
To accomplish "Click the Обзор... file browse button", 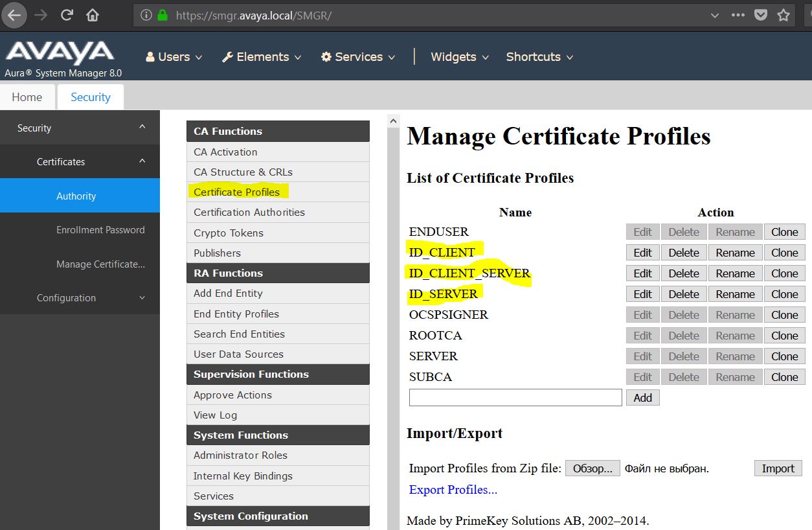I will [x=592, y=468].
